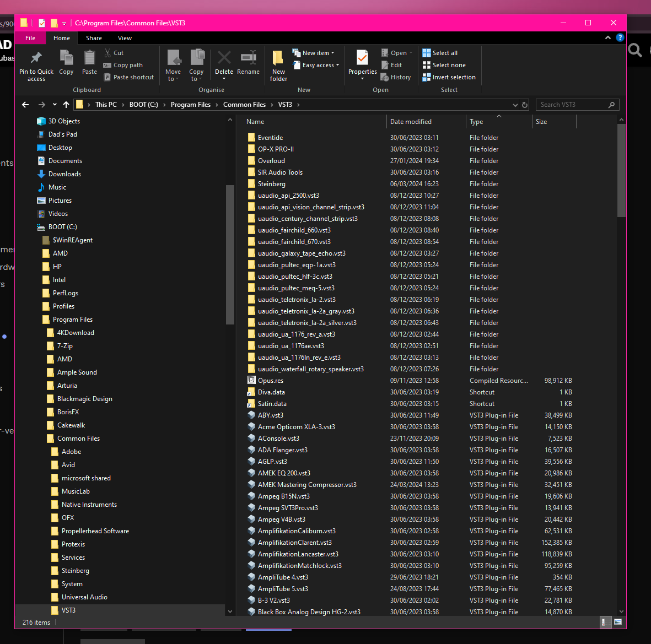The image size is (651, 644).
Task: Go back with the left arrow
Action: point(25,105)
